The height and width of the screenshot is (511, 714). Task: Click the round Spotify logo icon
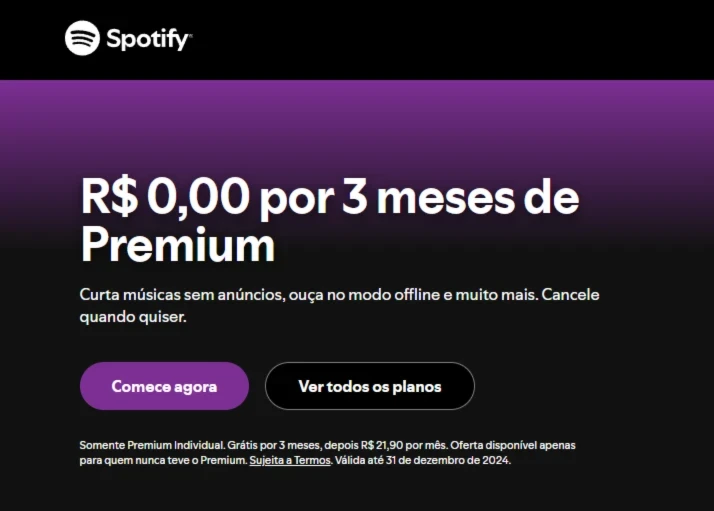pos(82,38)
